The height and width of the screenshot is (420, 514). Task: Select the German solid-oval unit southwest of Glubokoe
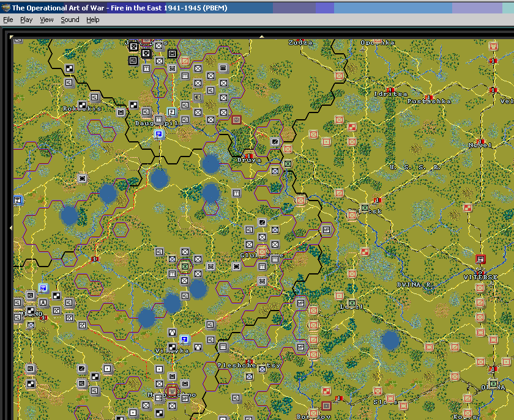[236, 267]
